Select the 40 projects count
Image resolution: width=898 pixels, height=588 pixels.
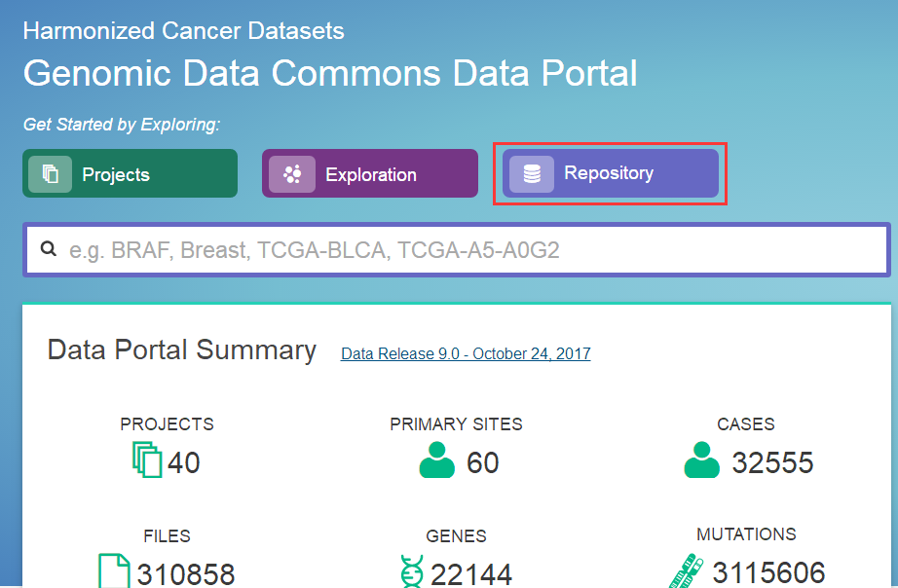183,462
